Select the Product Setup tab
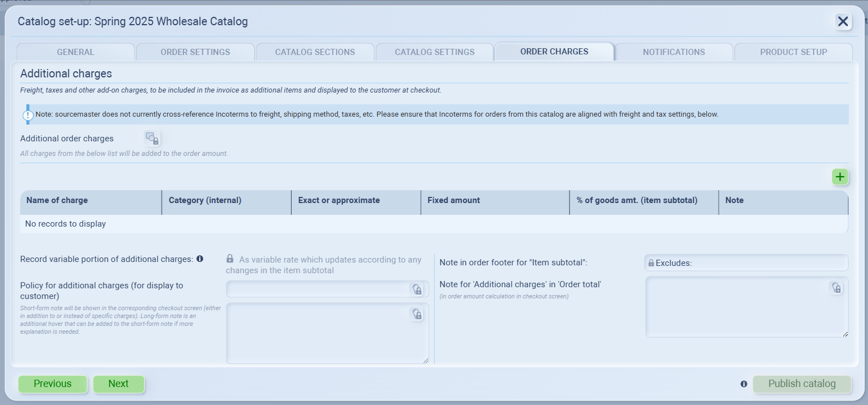Screen dimensions: 868x405 click(793, 52)
